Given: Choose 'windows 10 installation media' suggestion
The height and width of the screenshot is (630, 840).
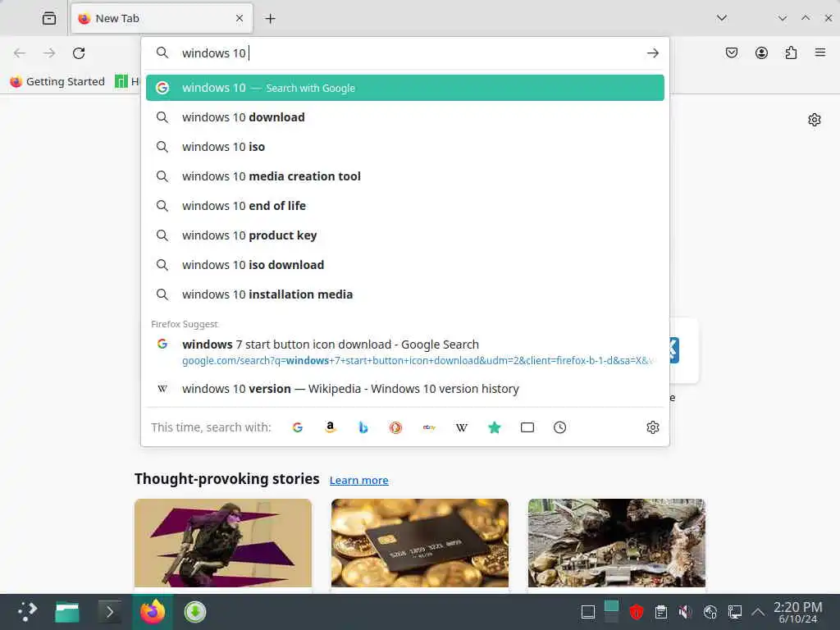Looking at the screenshot, I should (405, 294).
